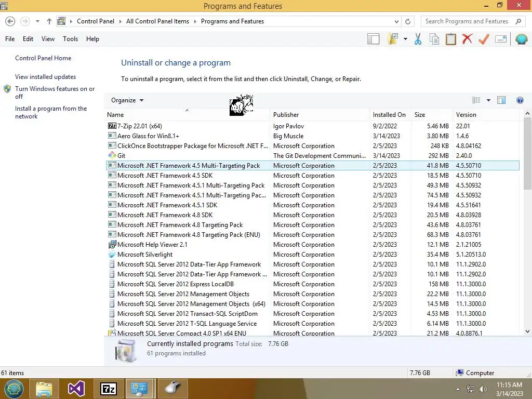Viewport: 532px width, 399px height.
Task: Select 7-Zip 22.01 (x64) entry
Action: pyautogui.click(x=313, y=126)
